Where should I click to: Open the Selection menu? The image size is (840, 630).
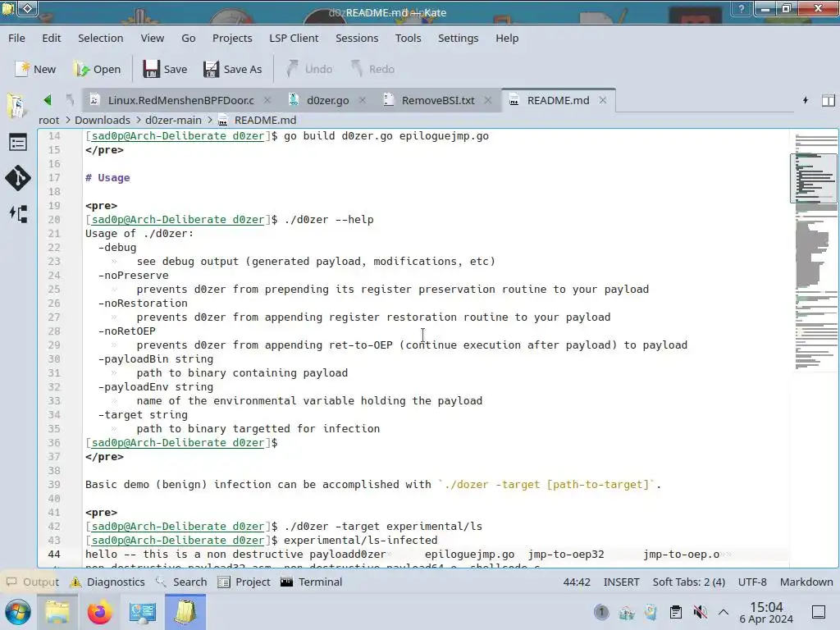click(x=100, y=38)
